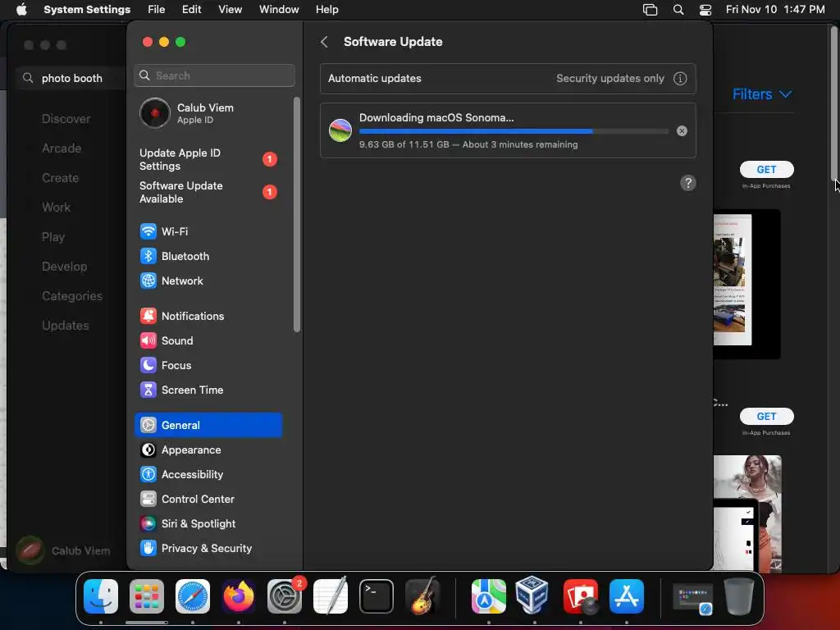Click the Sonoma download progress bar
The image size is (840, 630).
(x=514, y=130)
